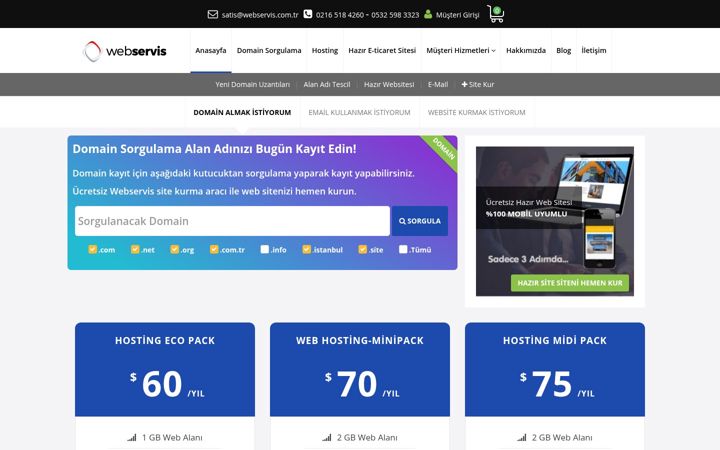This screenshot has height=450, width=720.
Task: Switch to Email Kullanmak İstiyorum tab
Action: (359, 112)
